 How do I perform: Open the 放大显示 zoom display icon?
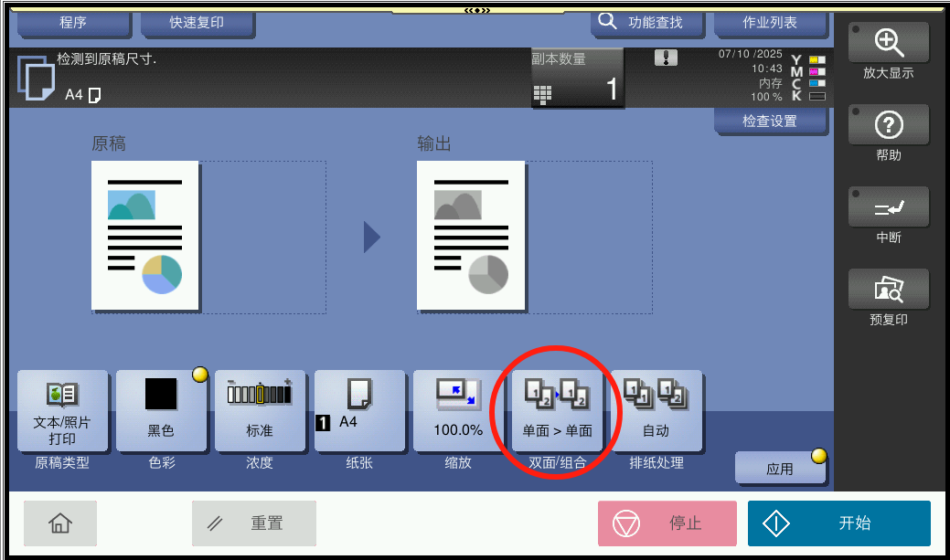[x=888, y=42]
